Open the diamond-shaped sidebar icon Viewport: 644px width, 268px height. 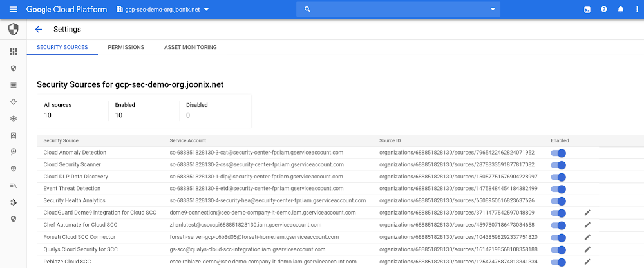click(x=14, y=102)
